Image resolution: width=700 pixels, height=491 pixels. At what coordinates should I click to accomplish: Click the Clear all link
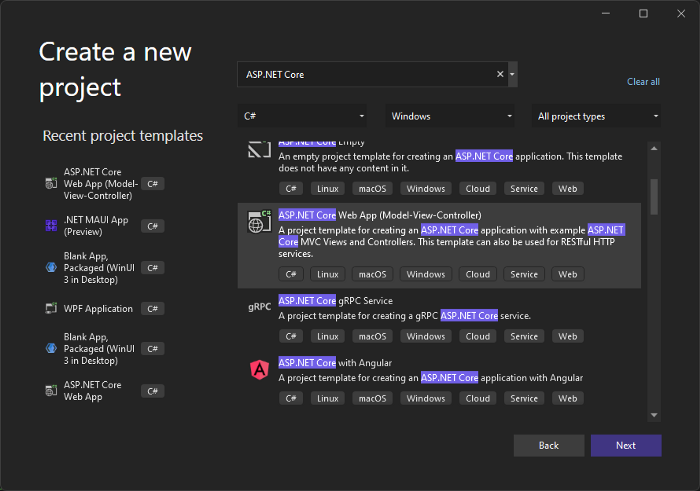click(x=643, y=82)
